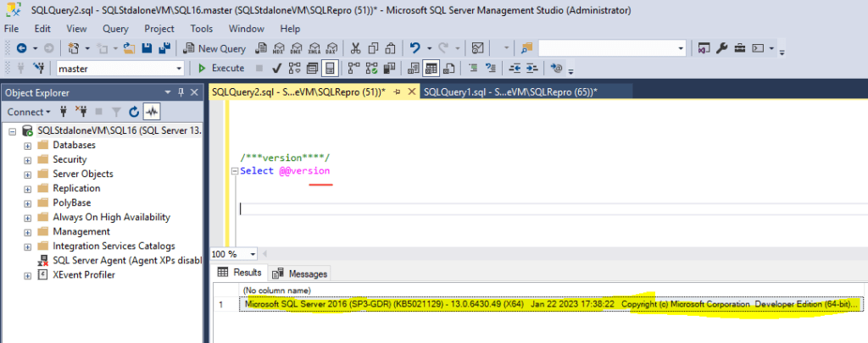868x343 pixels.
Task: Click the Cut scissors icon
Action: [x=356, y=48]
